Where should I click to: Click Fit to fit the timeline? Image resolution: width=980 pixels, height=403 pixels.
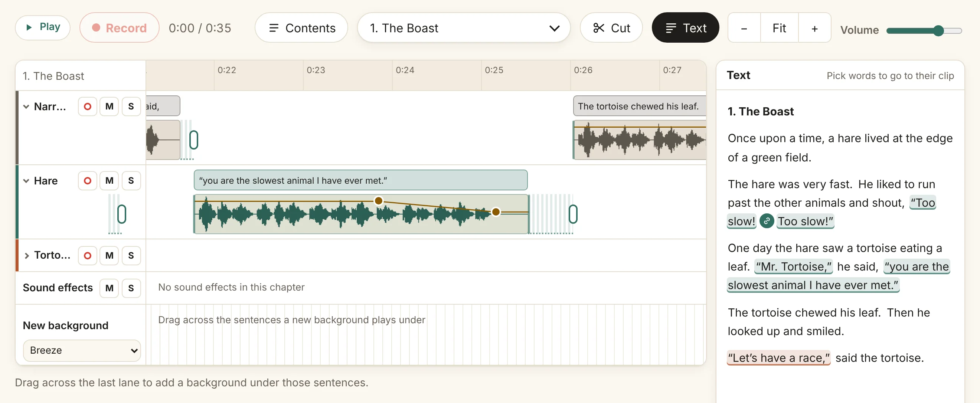coord(779,28)
